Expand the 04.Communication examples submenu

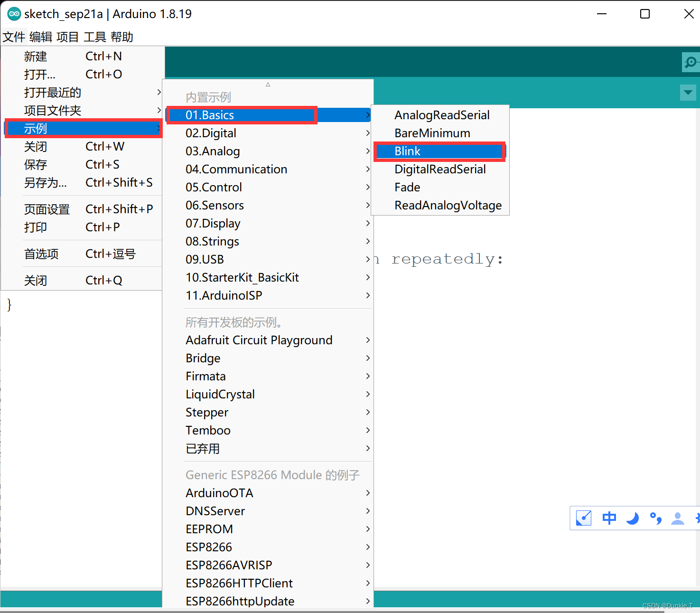coord(268,169)
